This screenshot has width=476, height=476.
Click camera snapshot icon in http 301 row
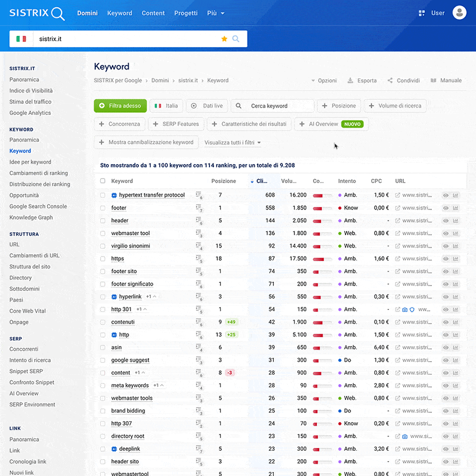pos(405,310)
